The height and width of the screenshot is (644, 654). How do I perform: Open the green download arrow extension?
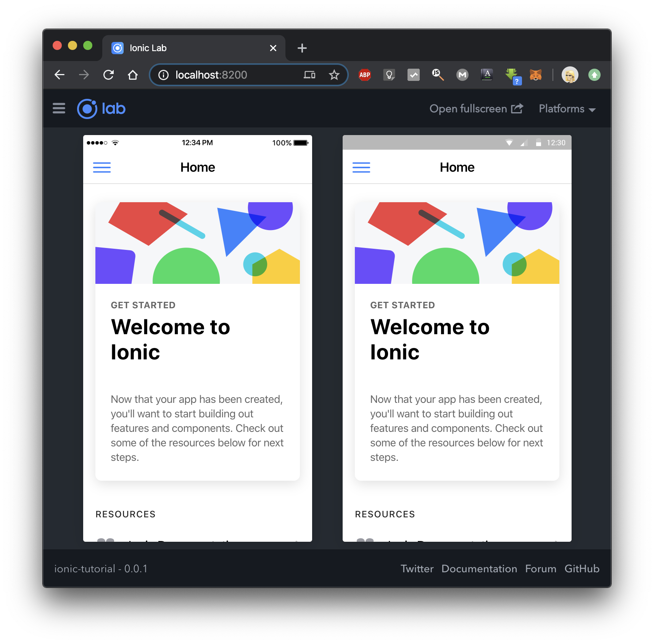(x=513, y=76)
